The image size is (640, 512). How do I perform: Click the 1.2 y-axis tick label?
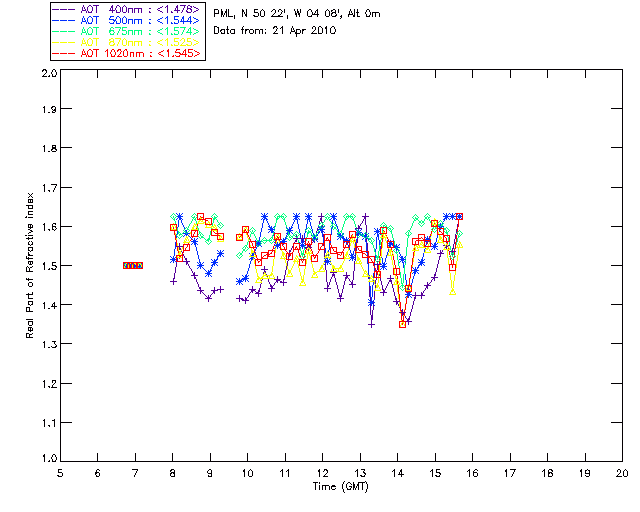click(49, 384)
